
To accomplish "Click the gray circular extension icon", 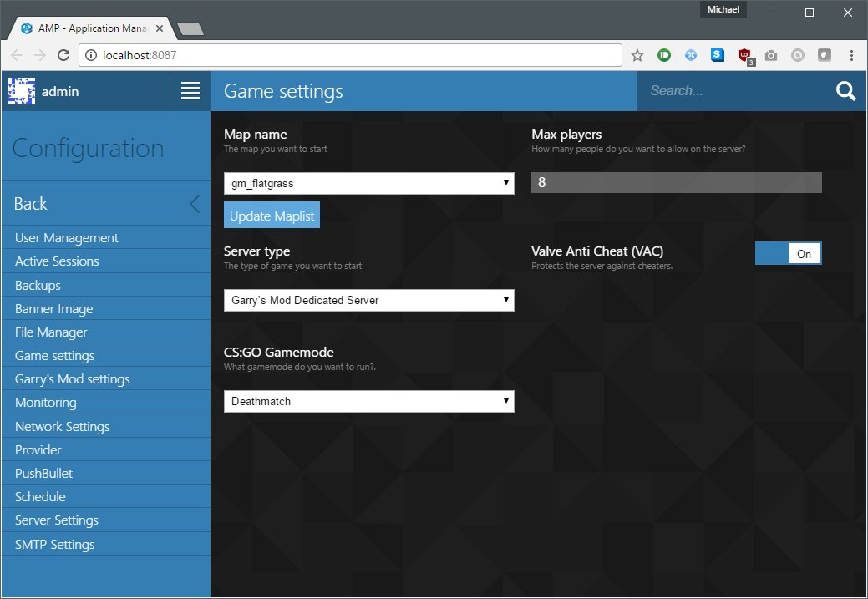I will click(x=798, y=55).
